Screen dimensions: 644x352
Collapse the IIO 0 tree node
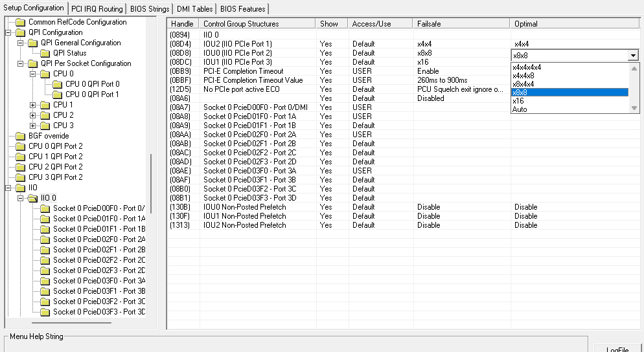(21, 198)
